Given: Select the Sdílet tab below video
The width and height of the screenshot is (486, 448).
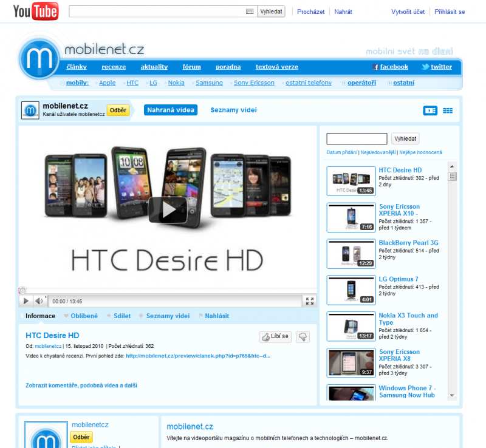Looking at the screenshot, I should 122,316.
